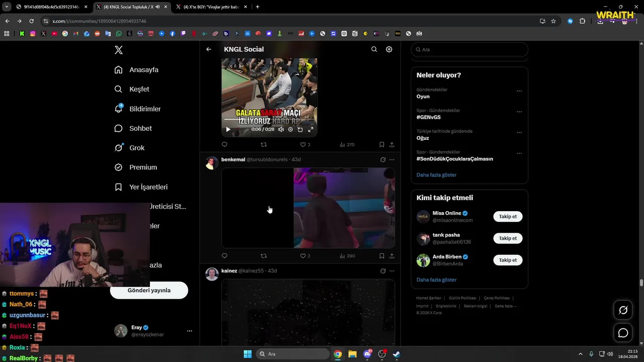Screen dimensions: 644x362
Task: Repost the 270-view post
Action: point(264,144)
